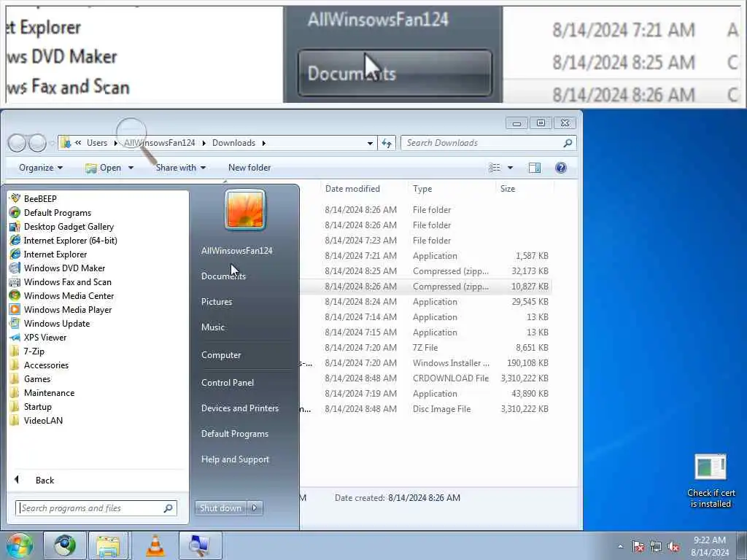
Task: Open Music from the Start menu
Action: tap(212, 327)
